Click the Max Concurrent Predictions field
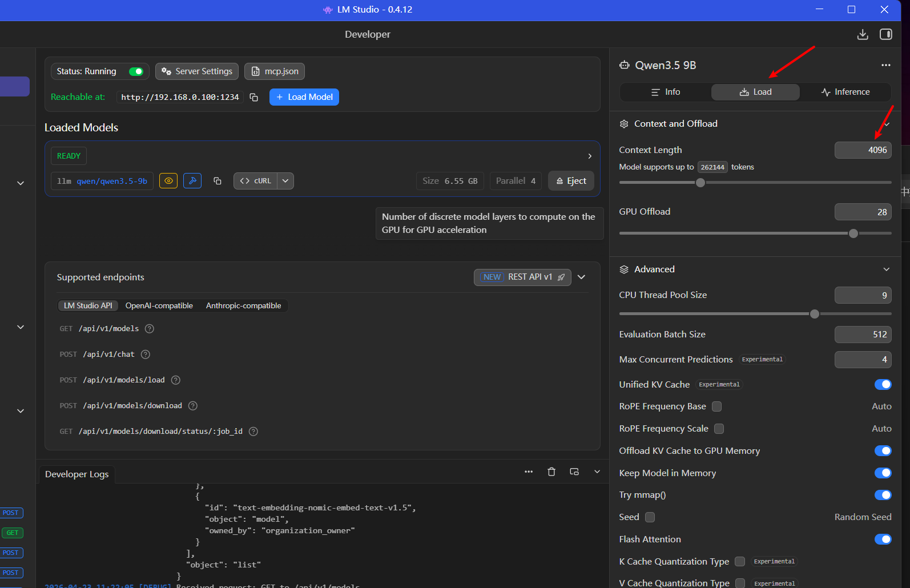The height and width of the screenshot is (588, 910). pos(863,360)
